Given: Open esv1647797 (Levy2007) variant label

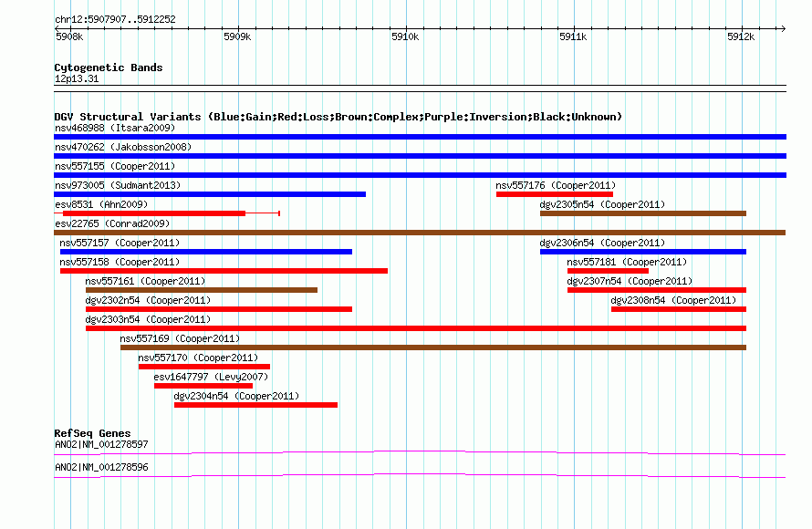Looking at the screenshot, I should point(212,377).
